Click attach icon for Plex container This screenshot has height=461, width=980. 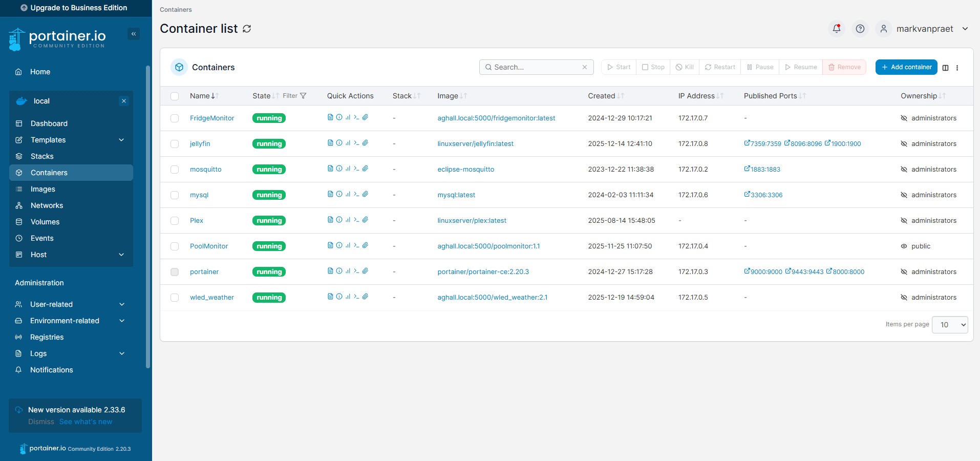click(365, 220)
